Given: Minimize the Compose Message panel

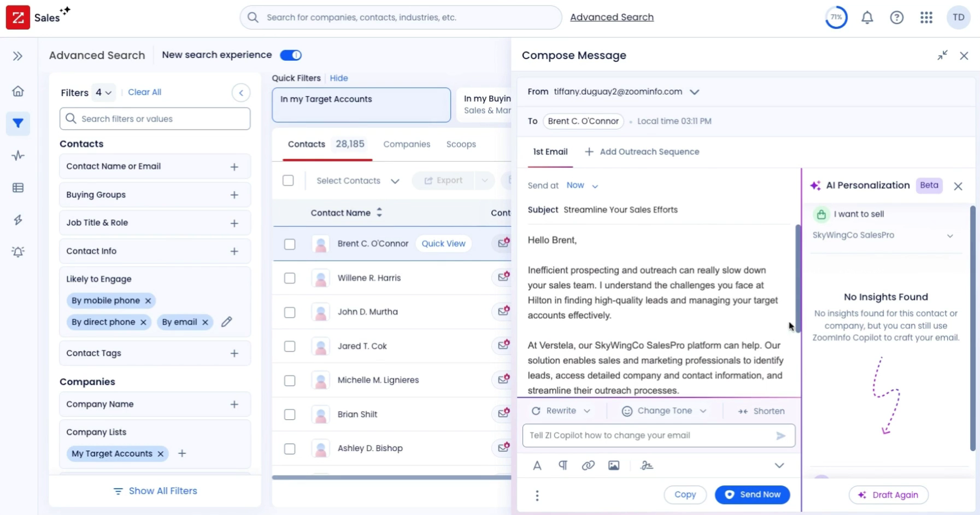Looking at the screenshot, I should coord(942,55).
